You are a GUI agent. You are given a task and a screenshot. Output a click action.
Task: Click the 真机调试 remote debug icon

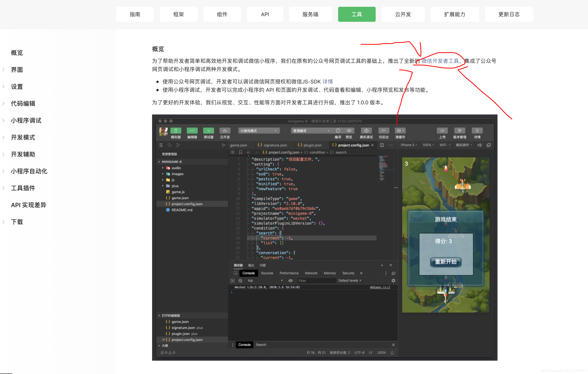click(x=366, y=131)
